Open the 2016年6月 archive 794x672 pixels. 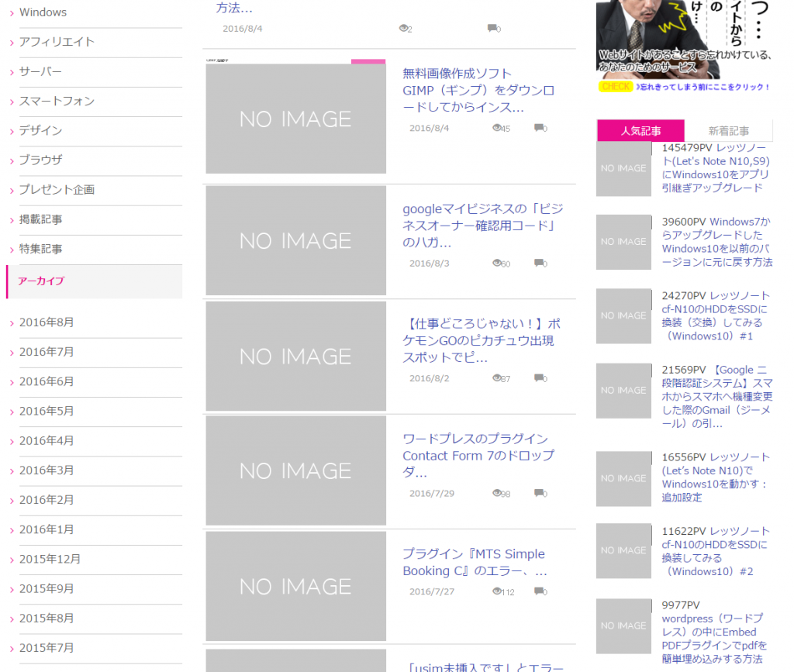point(47,381)
